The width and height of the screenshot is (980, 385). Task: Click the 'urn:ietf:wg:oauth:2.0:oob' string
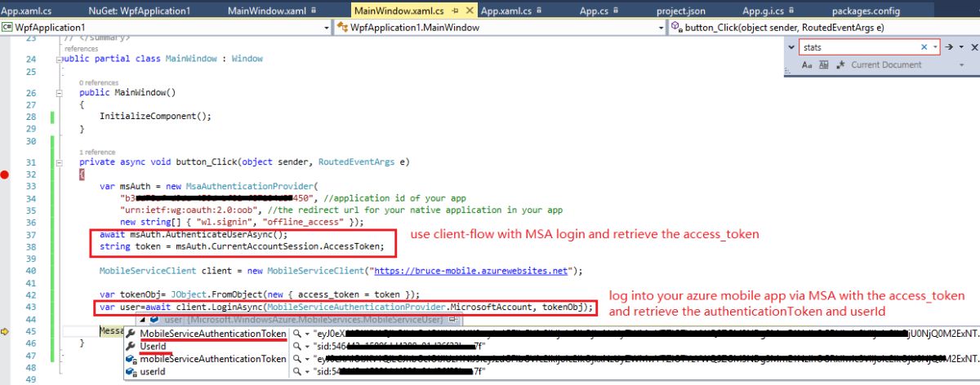pyautogui.click(x=193, y=210)
